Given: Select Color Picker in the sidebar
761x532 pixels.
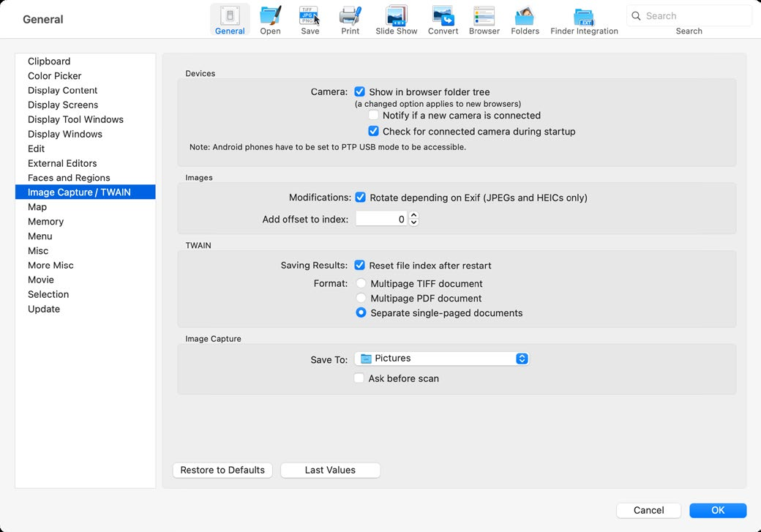Looking at the screenshot, I should (86, 75).
